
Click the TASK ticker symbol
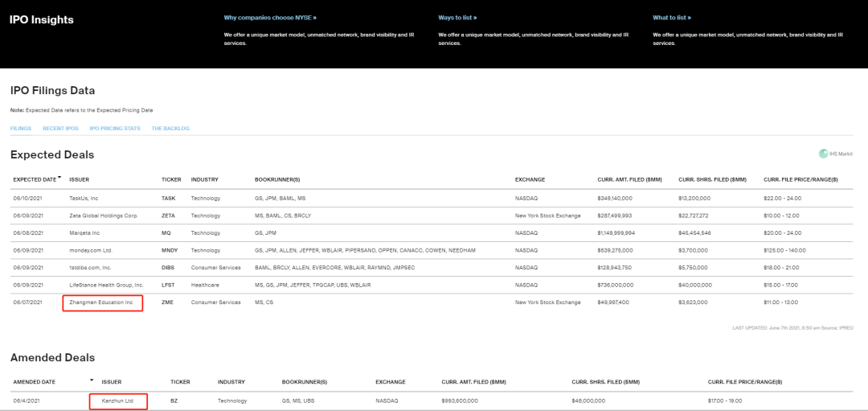tap(168, 198)
